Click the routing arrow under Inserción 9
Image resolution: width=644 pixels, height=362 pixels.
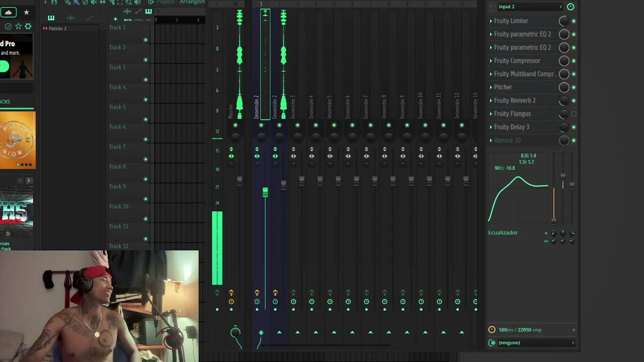(407, 332)
